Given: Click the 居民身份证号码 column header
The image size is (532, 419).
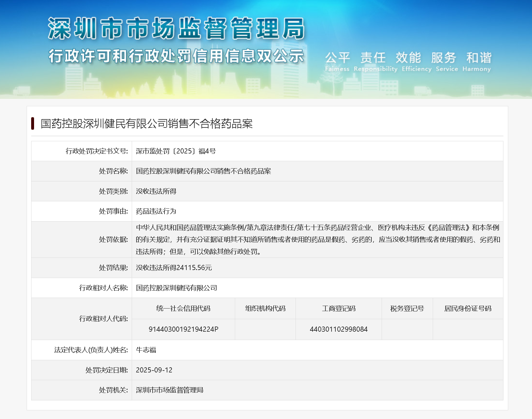Looking at the screenshot, I should tap(468, 309).
